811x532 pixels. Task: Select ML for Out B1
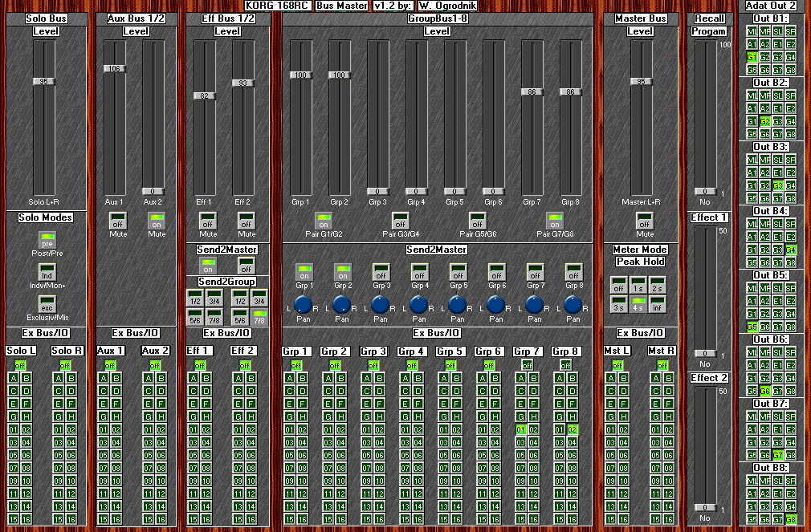752,31
